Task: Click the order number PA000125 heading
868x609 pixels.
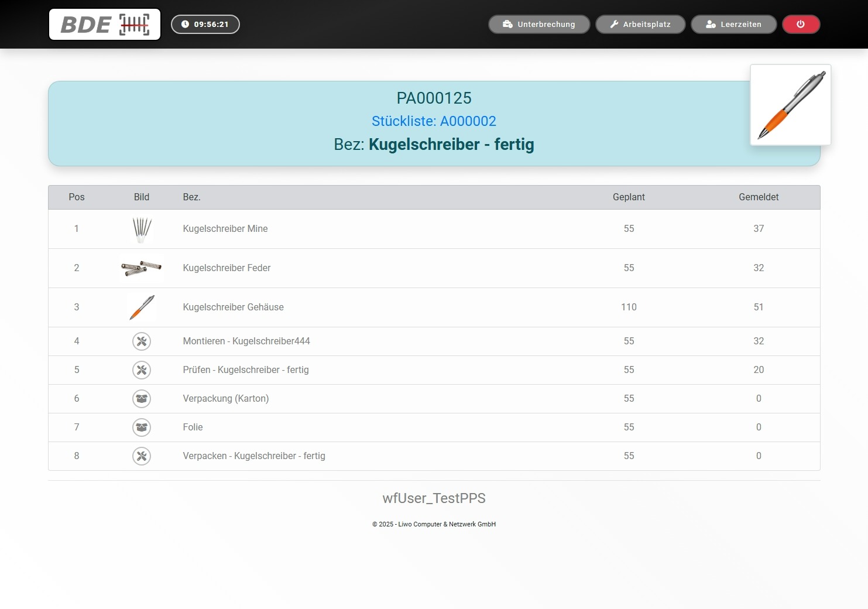Action: [434, 98]
